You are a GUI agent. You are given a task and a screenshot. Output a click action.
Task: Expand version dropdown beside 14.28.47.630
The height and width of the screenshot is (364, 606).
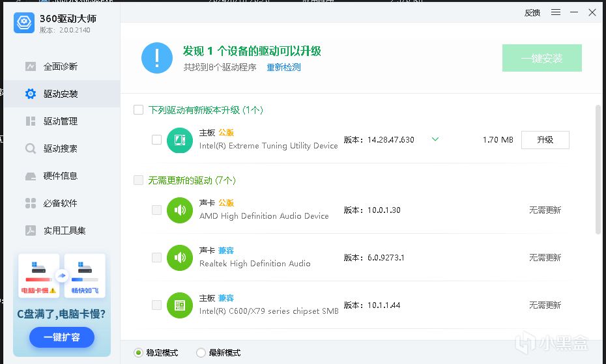[x=435, y=139]
